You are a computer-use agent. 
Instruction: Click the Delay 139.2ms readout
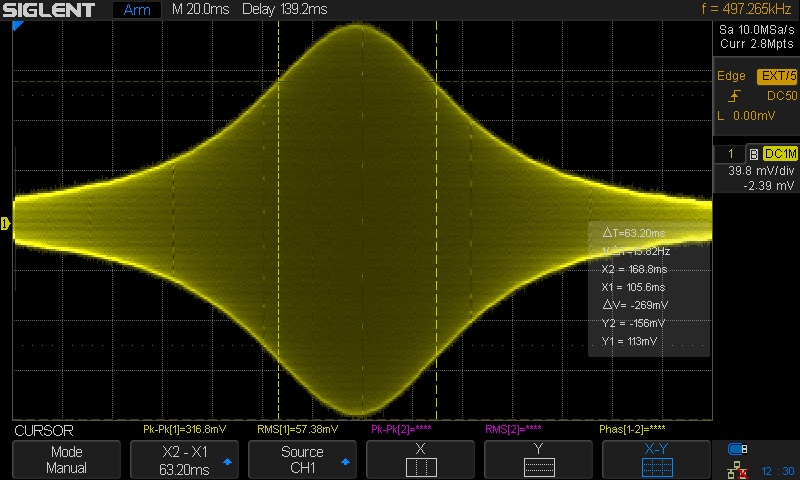point(284,10)
